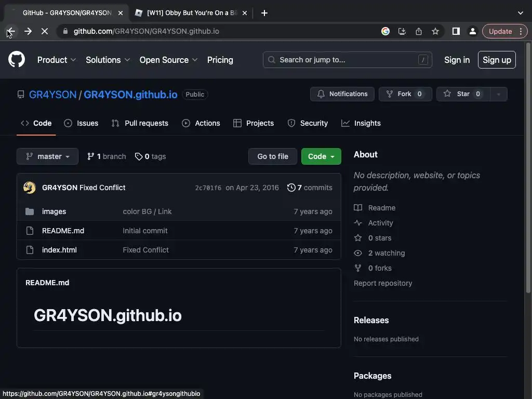Open the tab search chevron
This screenshot has height=399, width=532.
(x=521, y=13)
